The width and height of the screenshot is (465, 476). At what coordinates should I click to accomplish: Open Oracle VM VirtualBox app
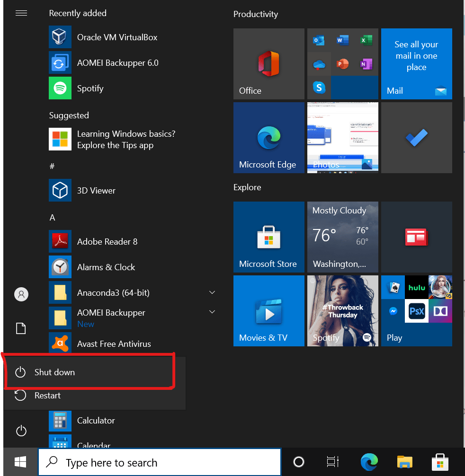click(117, 37)
